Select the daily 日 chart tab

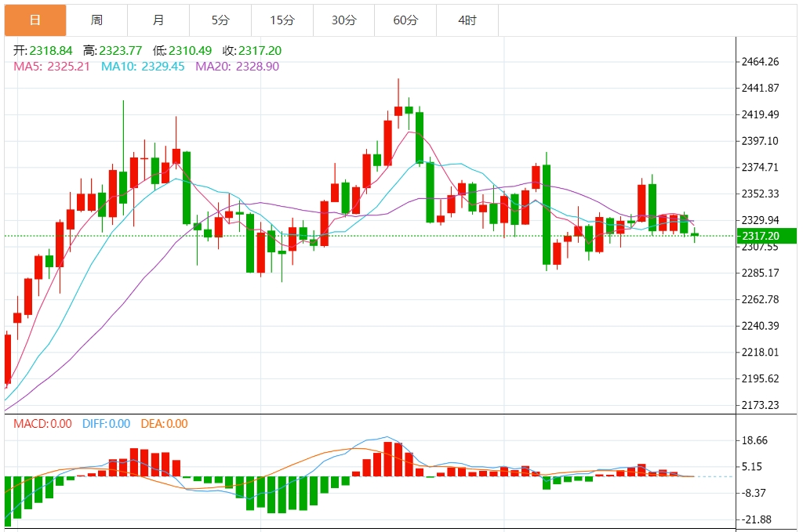[35, 20]
